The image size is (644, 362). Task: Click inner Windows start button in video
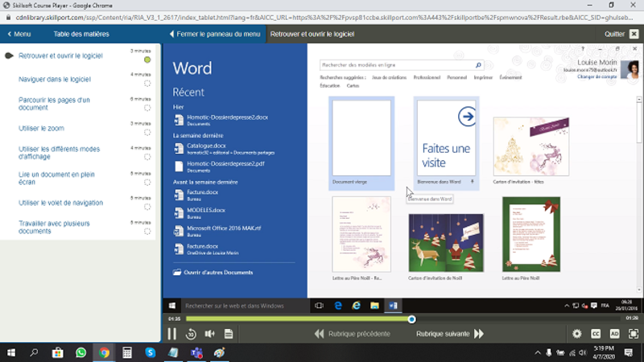(172, 306)
